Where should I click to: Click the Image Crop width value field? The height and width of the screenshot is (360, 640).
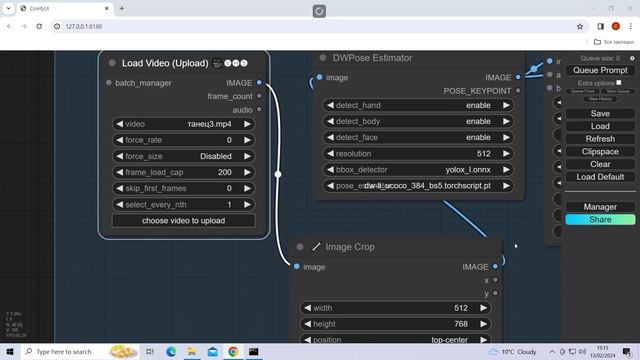pyautogui.click(x=395, y=308)
